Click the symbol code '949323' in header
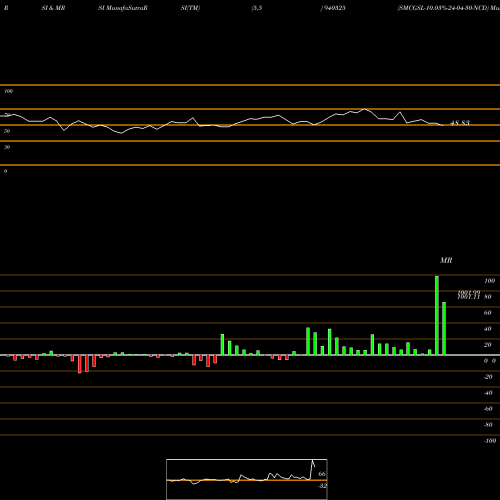Screen dimensions: 500x500 334,8
